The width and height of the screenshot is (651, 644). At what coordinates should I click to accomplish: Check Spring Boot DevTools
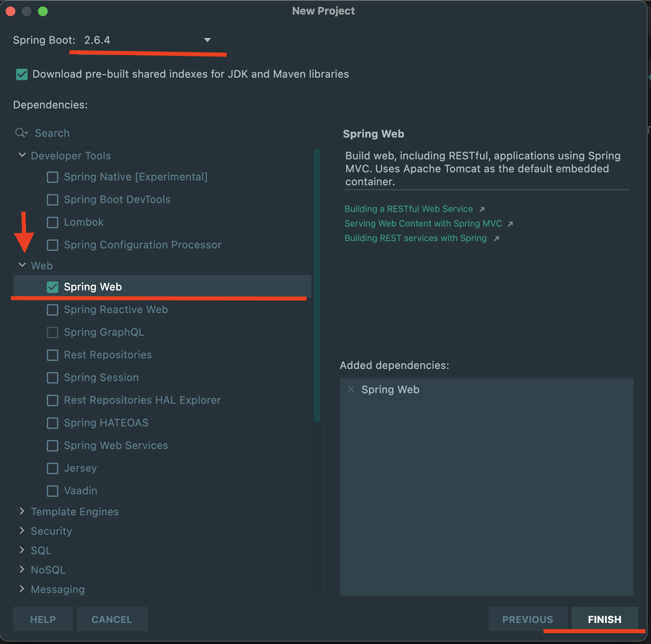(x=53, y=200)
